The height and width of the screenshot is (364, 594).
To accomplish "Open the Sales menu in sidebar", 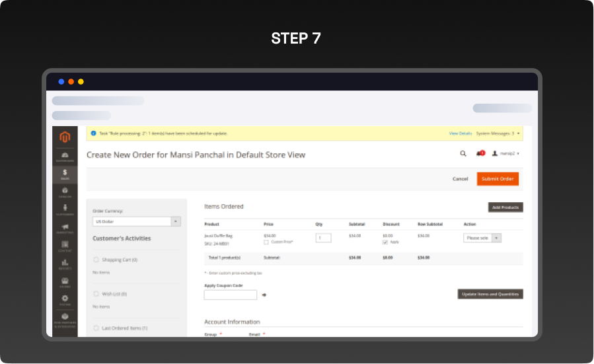I will pyautogui.click(x=65, y=174).
